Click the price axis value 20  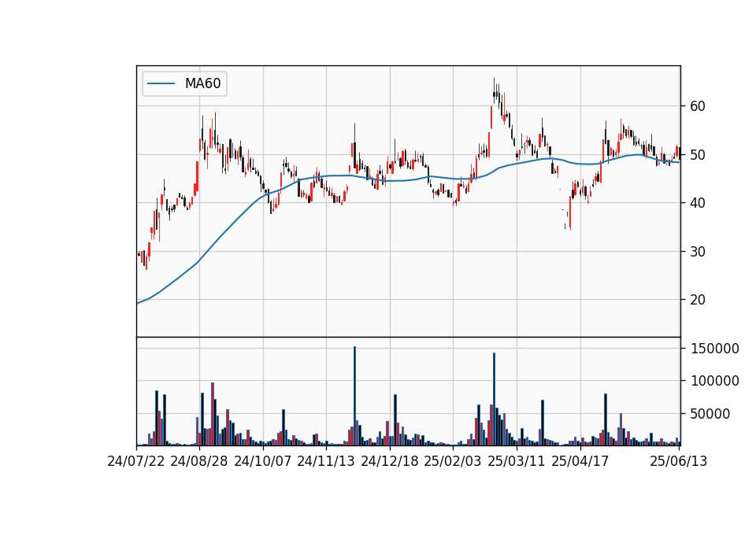tap(698, 300)
